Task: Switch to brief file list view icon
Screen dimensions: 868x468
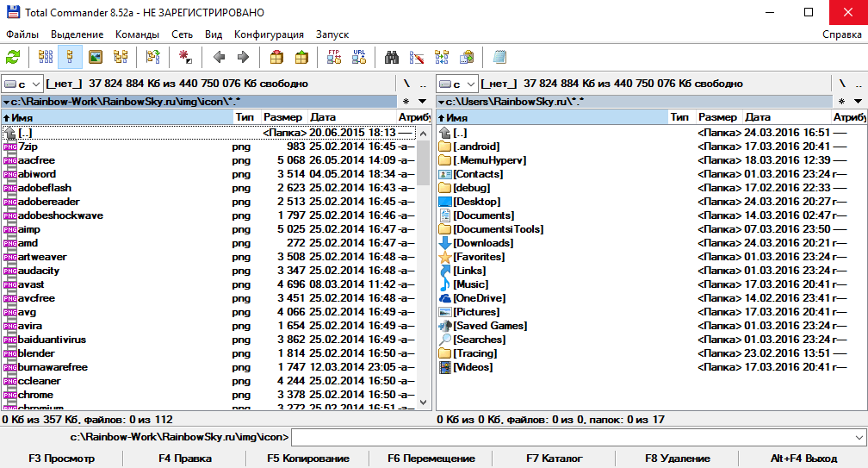Action: 46,57
